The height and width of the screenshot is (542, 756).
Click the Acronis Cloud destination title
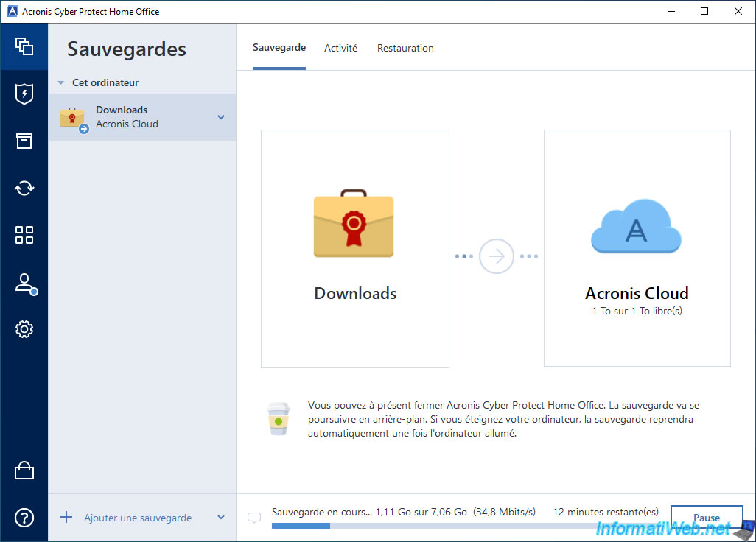pos(637,293)
